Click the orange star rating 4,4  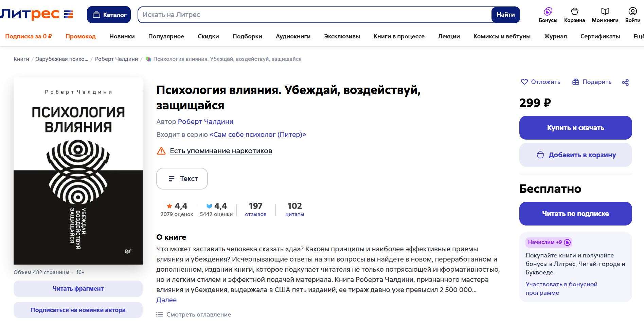click(169, 206)
